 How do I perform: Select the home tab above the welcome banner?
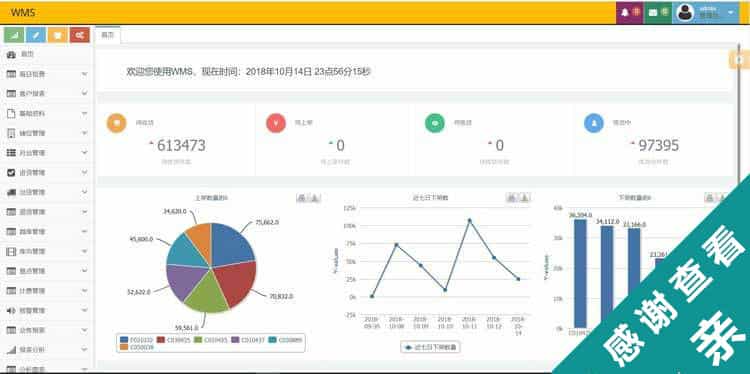tap(108, 35)
